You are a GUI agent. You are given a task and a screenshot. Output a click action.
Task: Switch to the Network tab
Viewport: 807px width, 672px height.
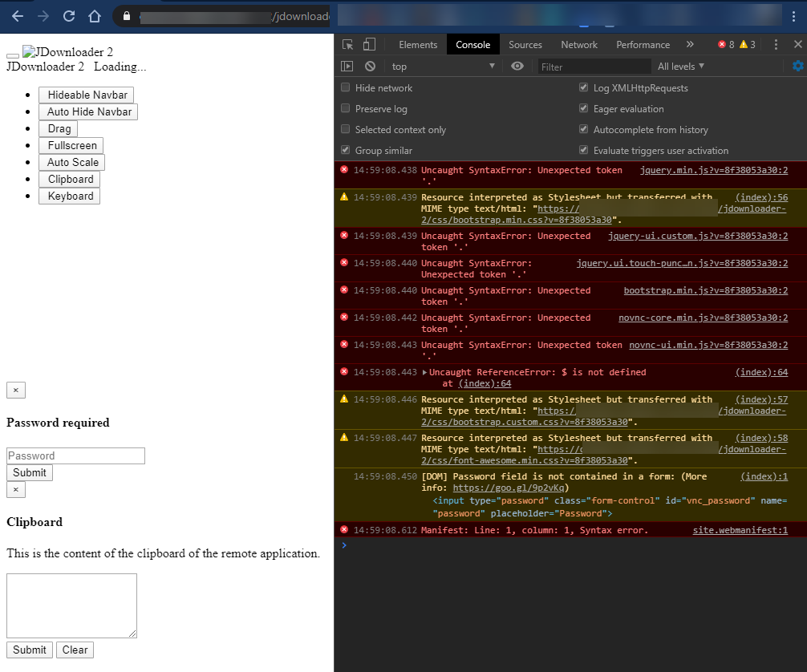coord(578,44)
